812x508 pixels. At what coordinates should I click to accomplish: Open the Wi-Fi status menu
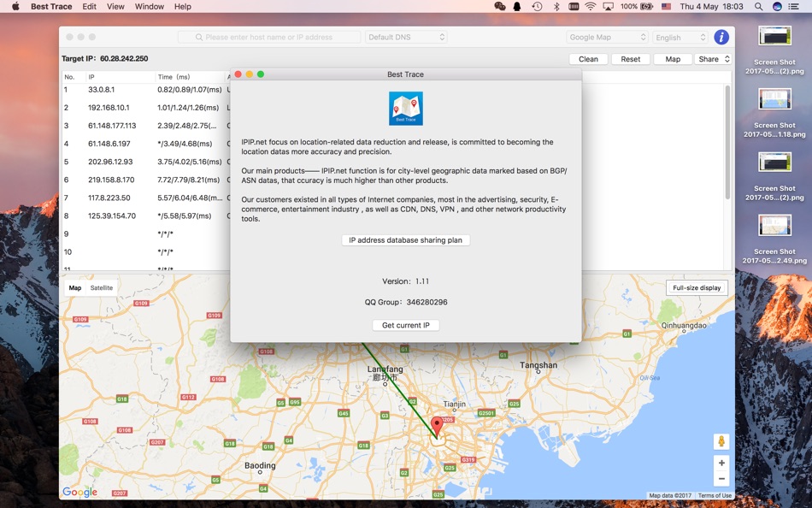(x=591, y=6)
